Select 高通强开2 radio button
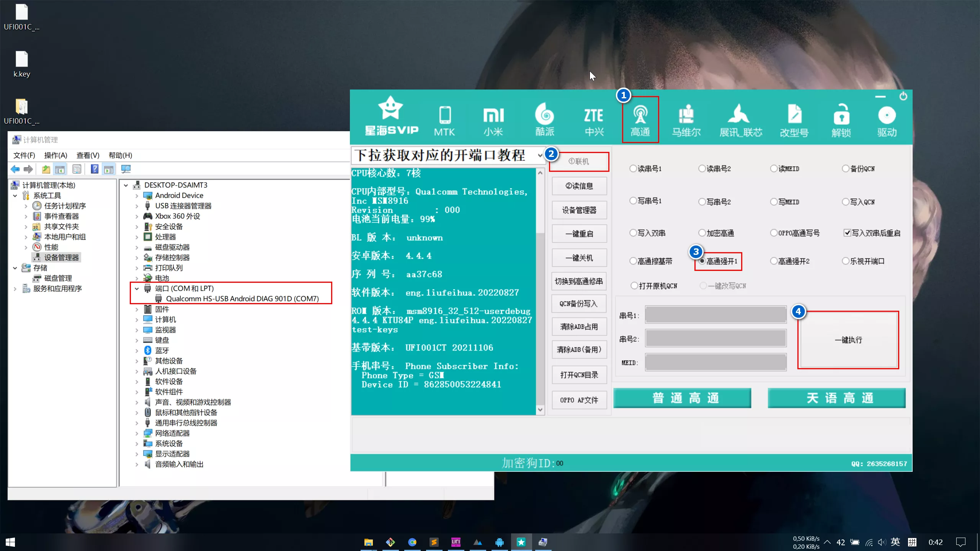The height and width of the screenshot is (551, 980). point(790,261)
